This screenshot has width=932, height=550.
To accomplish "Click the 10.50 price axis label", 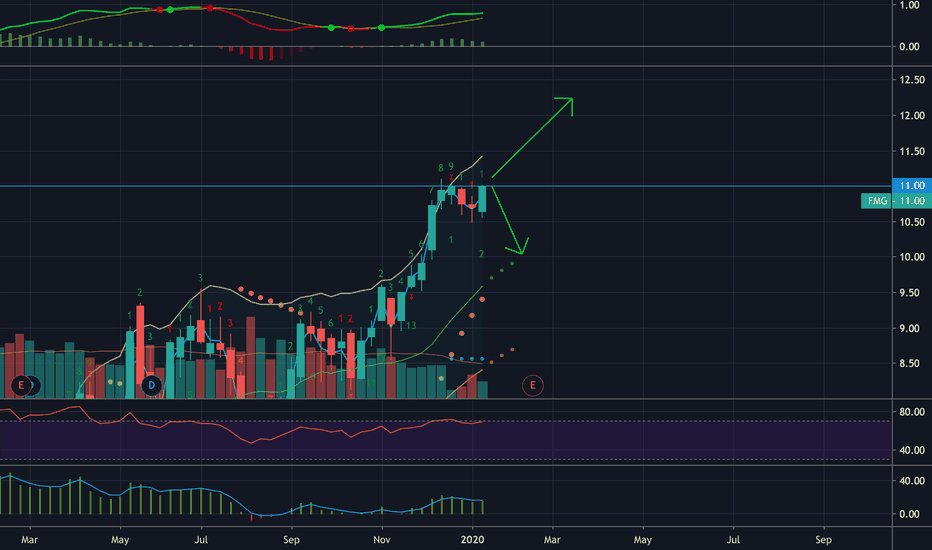I will pyautogui.click(x=912, y=222).
